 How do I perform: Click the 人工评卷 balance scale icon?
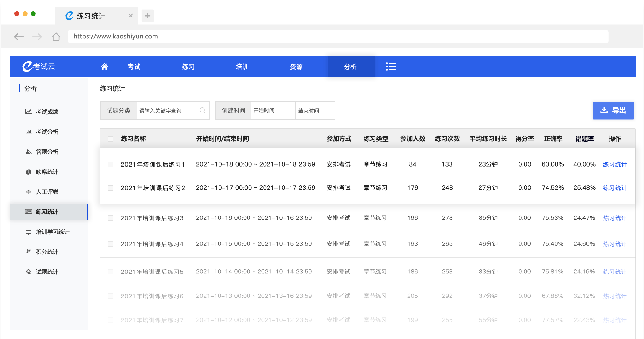(28, 192)
